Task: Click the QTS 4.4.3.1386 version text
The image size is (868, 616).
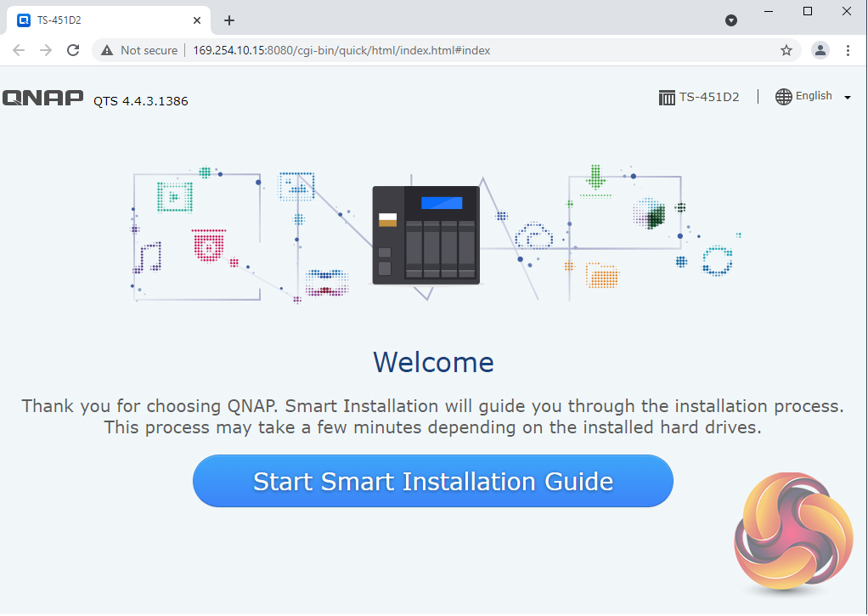Action: pos(141,101)
